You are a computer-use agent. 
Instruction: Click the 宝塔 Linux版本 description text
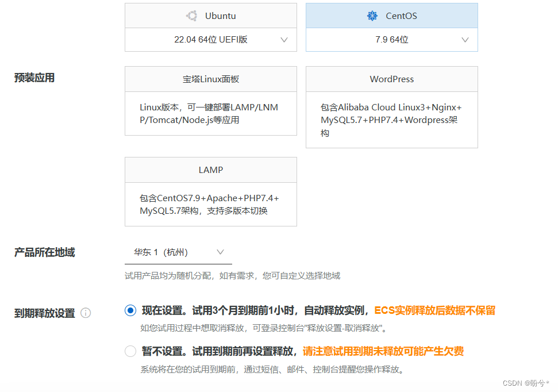209,114
